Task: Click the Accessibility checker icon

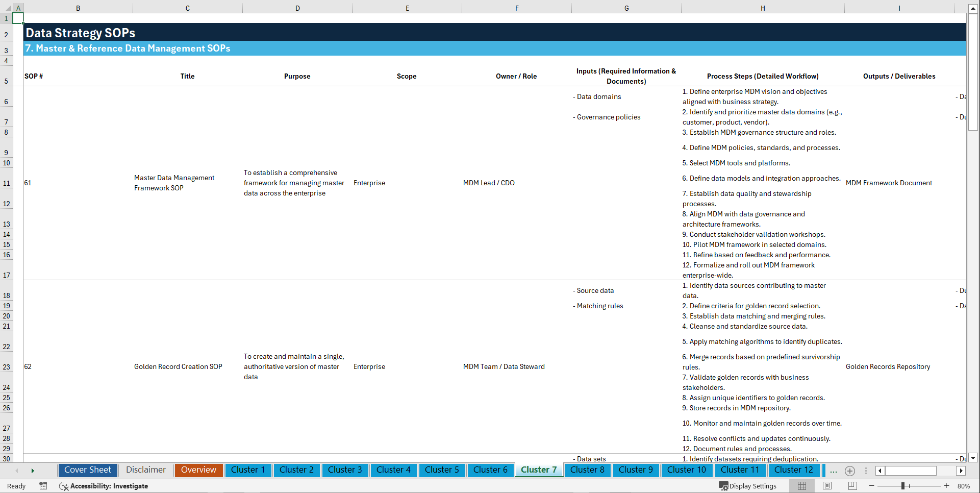Action: coord(64,486)
